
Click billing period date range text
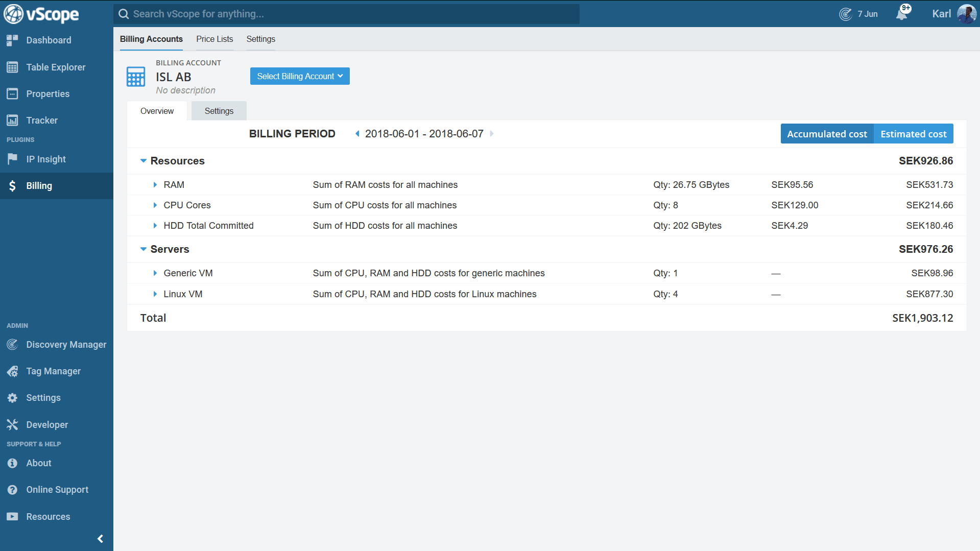point(424,134)
